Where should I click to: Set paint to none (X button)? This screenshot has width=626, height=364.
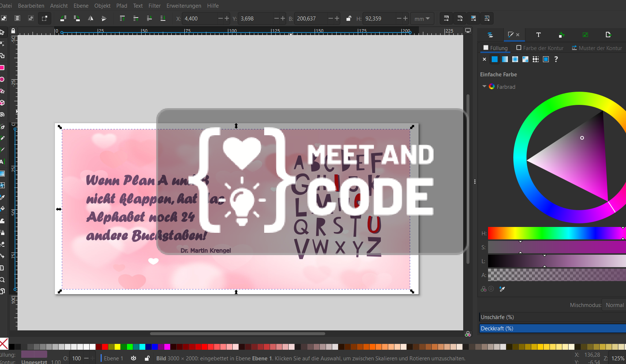(x=484, y=59)
